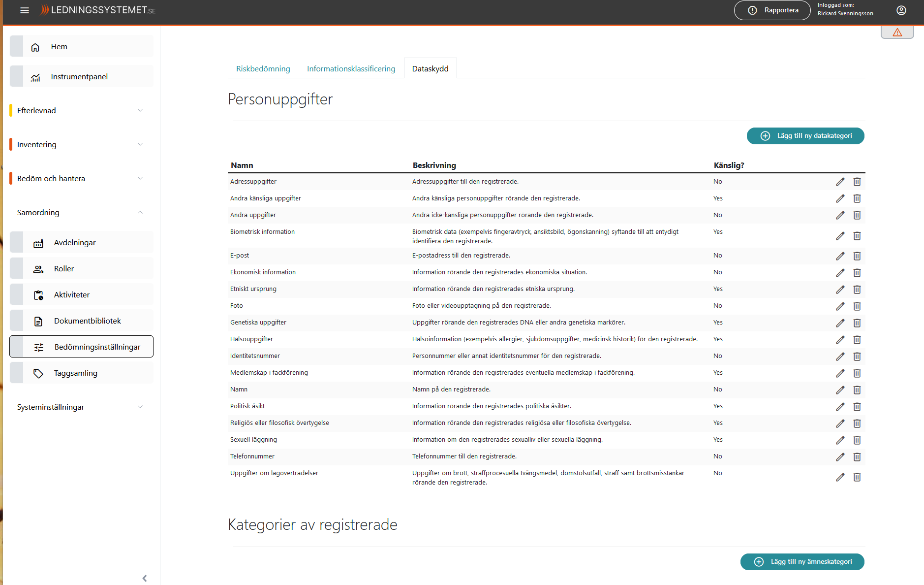Screen dimensions: 924x585
Task: Open the hamburger menu in top bar
Action: click(25, 10)
